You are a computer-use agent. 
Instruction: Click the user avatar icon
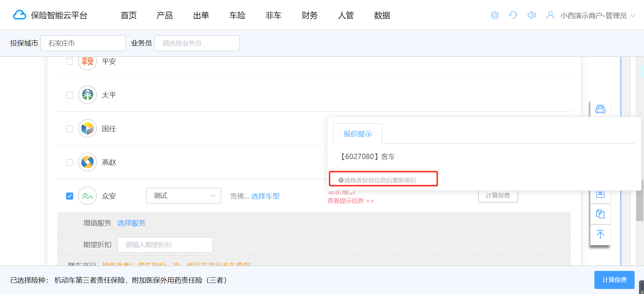550,15
